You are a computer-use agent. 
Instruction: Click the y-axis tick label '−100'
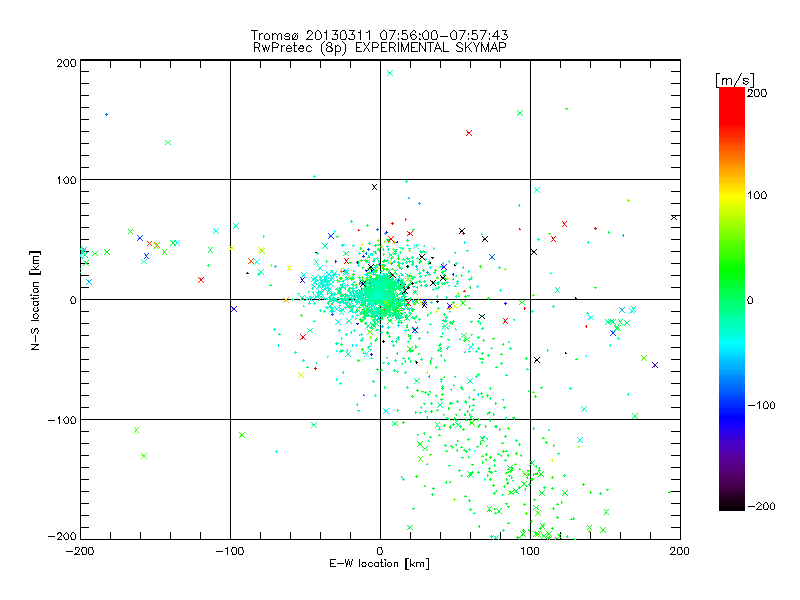click(62, 420)
